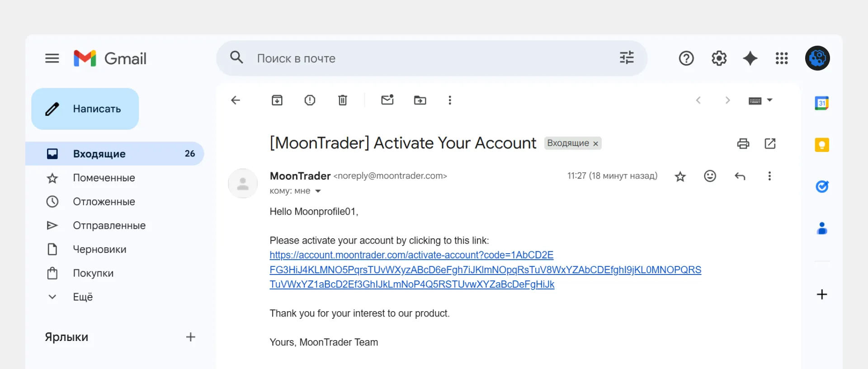
Task: Archive this email with the archive icon
Action: coord(277,100)
